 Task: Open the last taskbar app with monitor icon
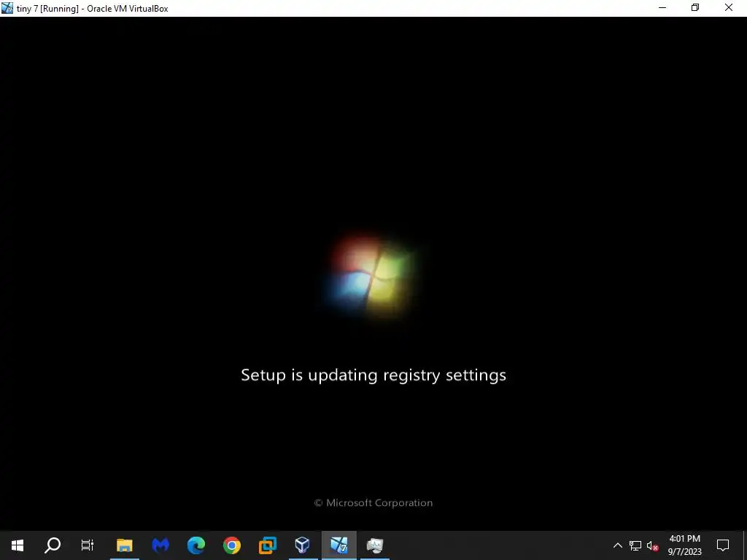(x=375, y=545)
